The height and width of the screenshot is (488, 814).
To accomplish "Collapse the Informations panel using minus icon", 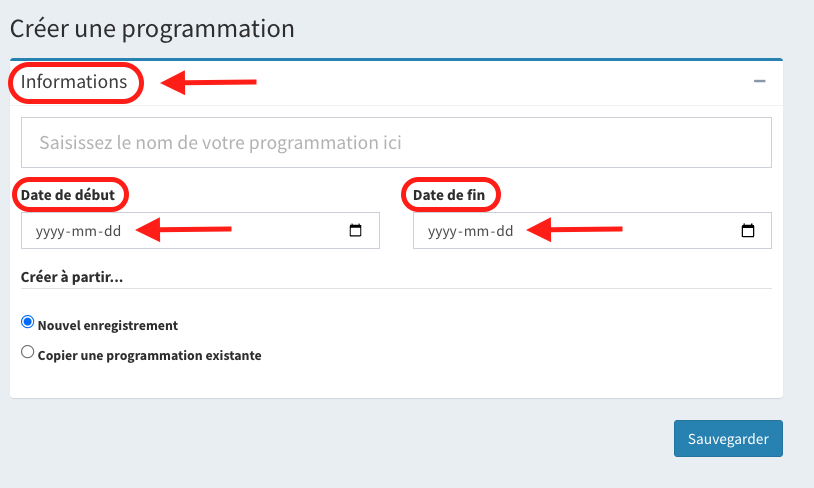I will (760, 81).
